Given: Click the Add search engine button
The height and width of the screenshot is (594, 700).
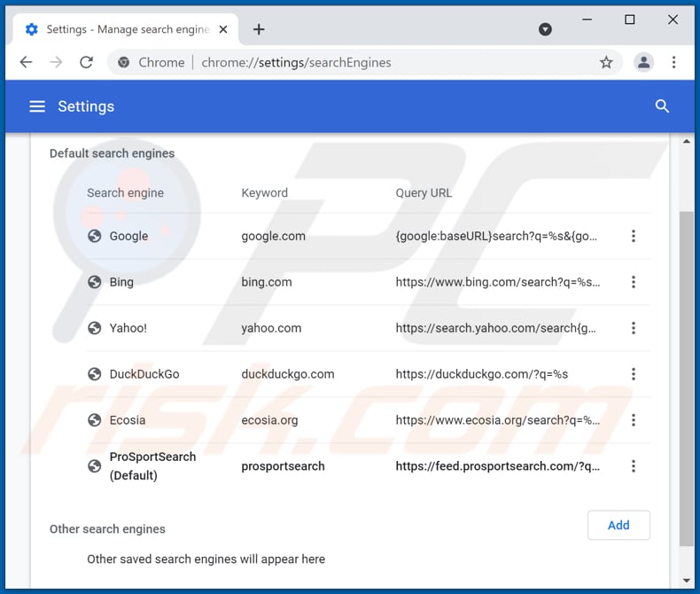Looking at the screenshot, I should tap(618, 525).
